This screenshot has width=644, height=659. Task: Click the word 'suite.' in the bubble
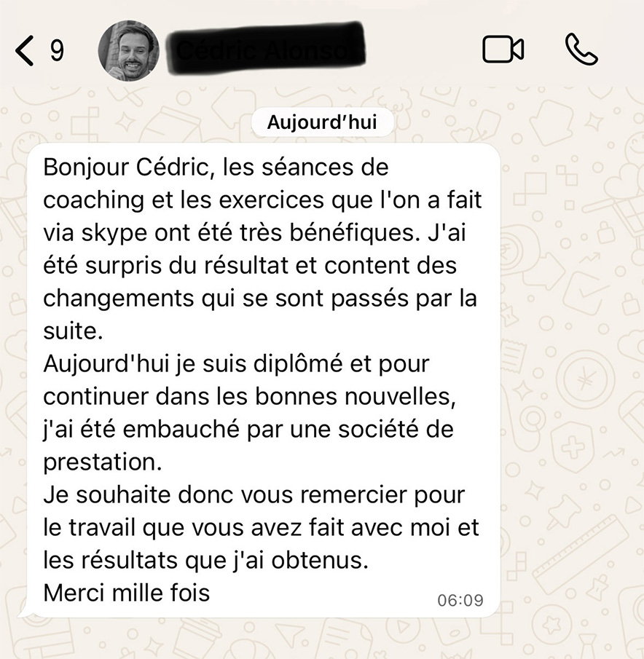[x=73, y=331]
